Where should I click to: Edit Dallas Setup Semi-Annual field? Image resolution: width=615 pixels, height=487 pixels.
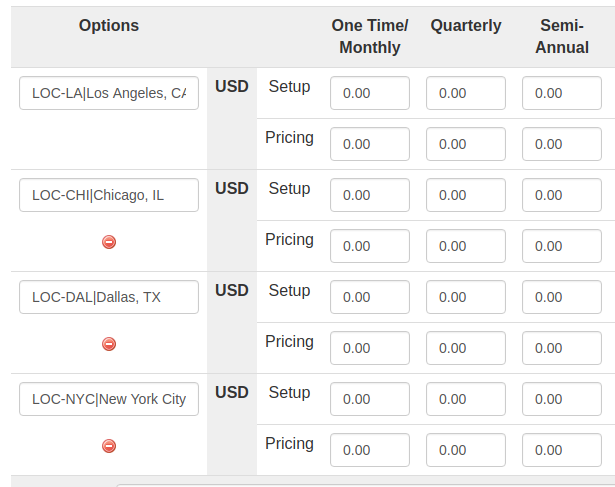point(561,297)
